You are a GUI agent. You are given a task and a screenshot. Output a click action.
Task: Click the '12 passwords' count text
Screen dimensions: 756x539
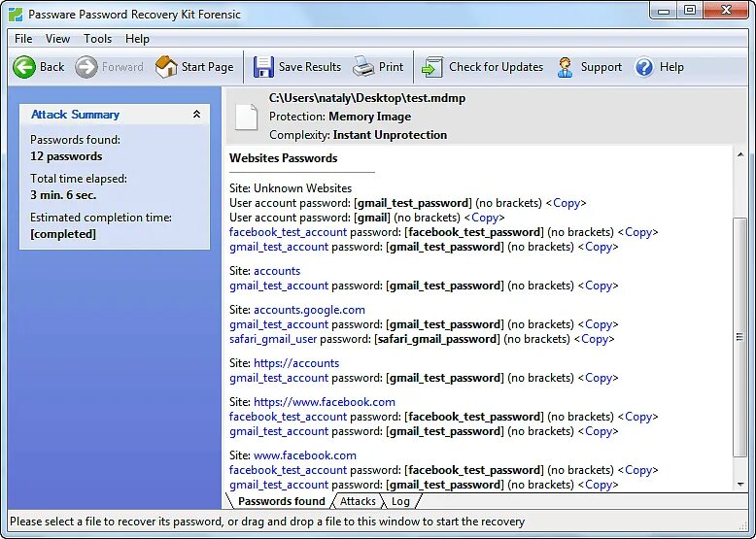tap(66, 156)
